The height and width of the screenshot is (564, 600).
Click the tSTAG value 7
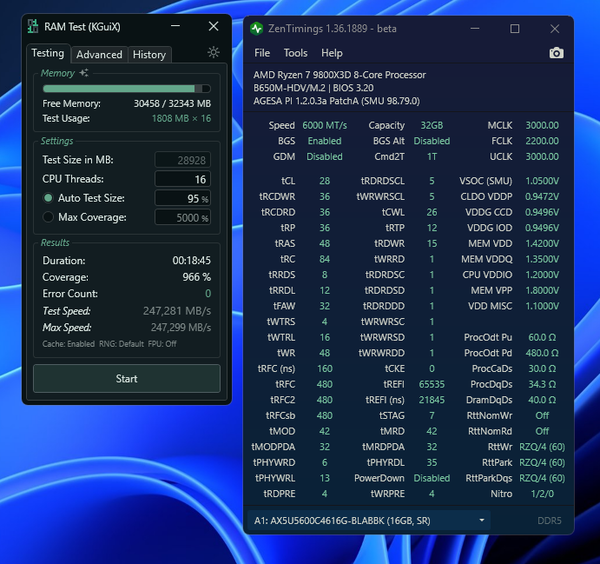pos(432,416)
